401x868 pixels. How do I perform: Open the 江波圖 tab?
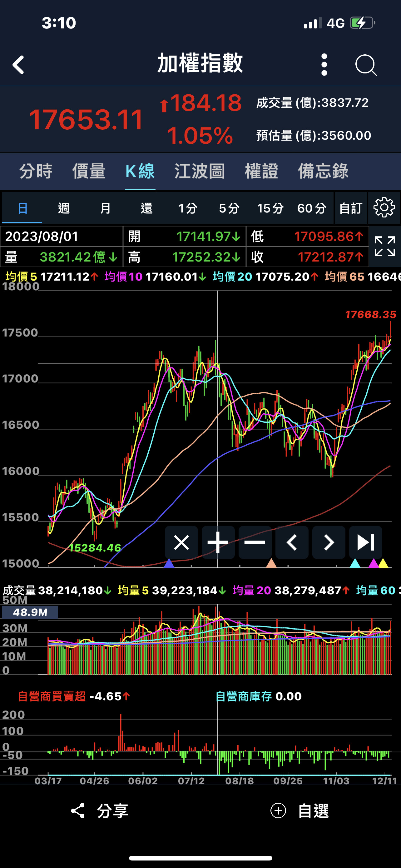(200, 171)
